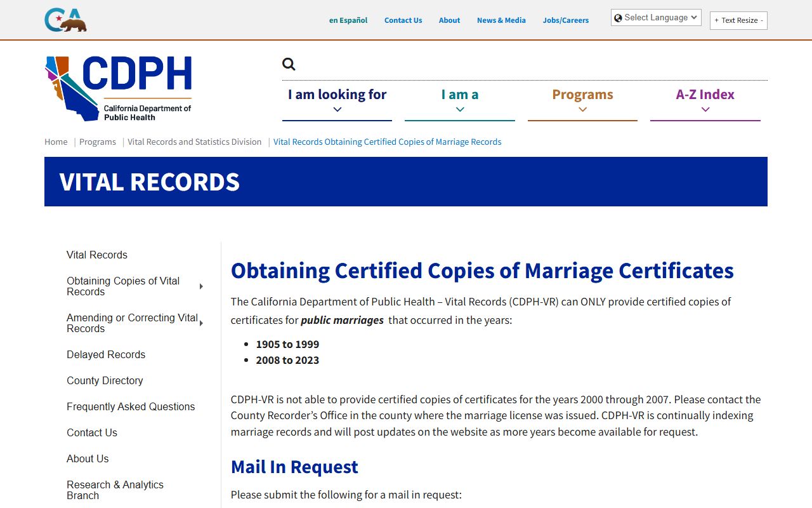
Task: Open Contact Us in the top bar
Action: [403, 20]
